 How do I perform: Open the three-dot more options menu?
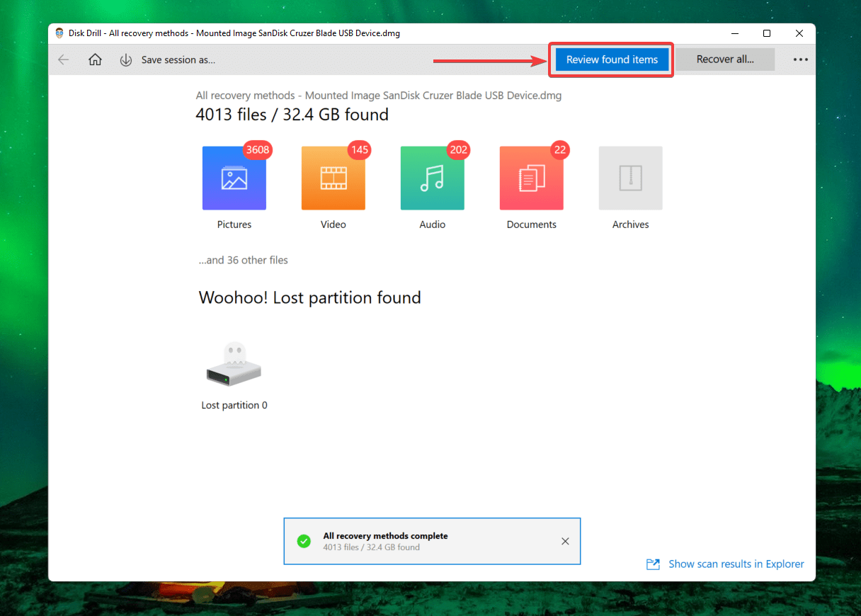(801, 60)
